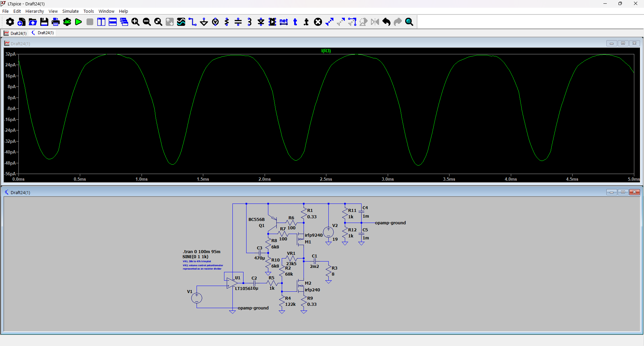Place a ground symbol
644x346 pixels.
coord(204,22)
